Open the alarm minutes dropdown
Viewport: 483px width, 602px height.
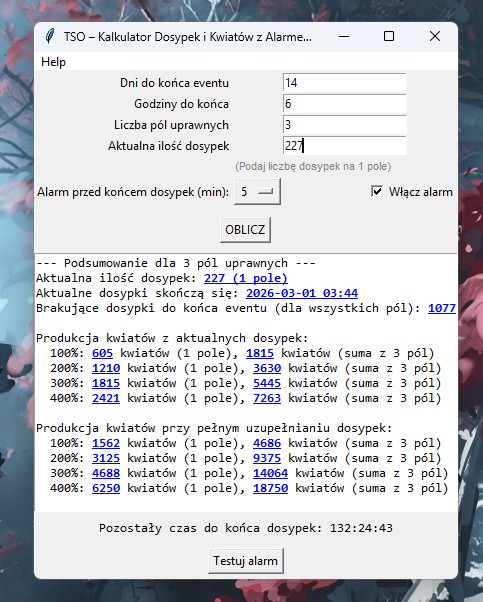pos(257,191)
